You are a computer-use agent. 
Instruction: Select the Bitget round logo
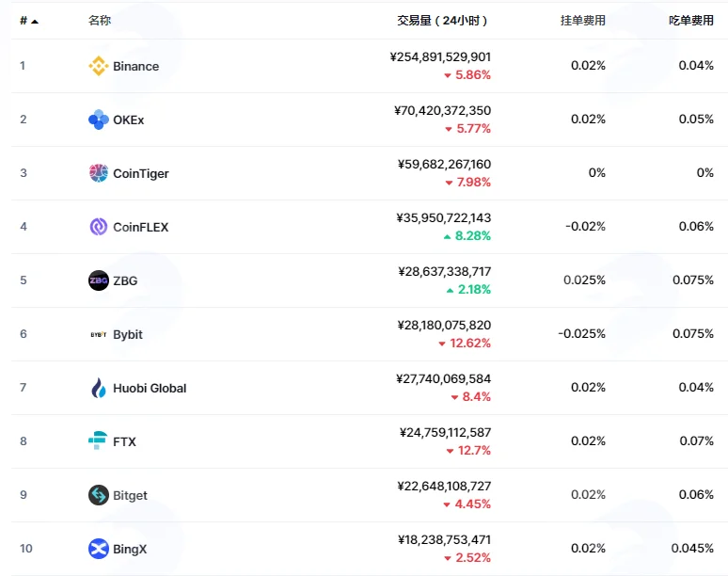pyautogui.click(x=99, y=495)
